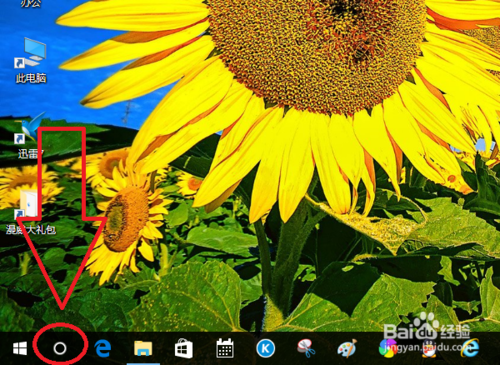
Task: Open QQ penguin icon in the taskbar
Action: pyautogui.click(x=430, y=350)
